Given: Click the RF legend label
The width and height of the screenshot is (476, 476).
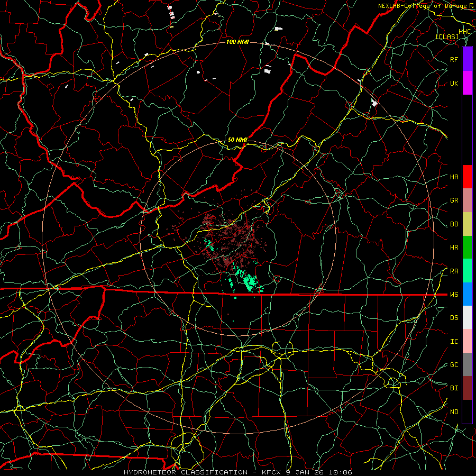Looking at the screenshot, I should click(454, 59).
